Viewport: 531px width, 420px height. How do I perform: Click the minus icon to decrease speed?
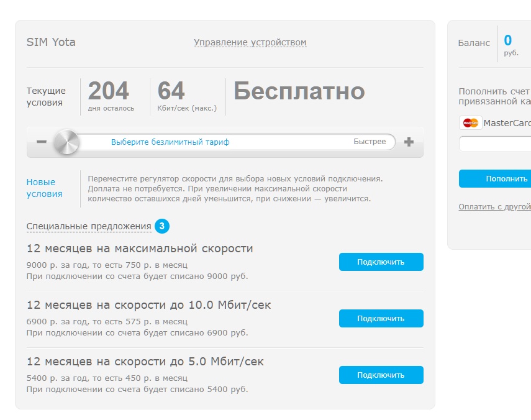click(42, 142)
